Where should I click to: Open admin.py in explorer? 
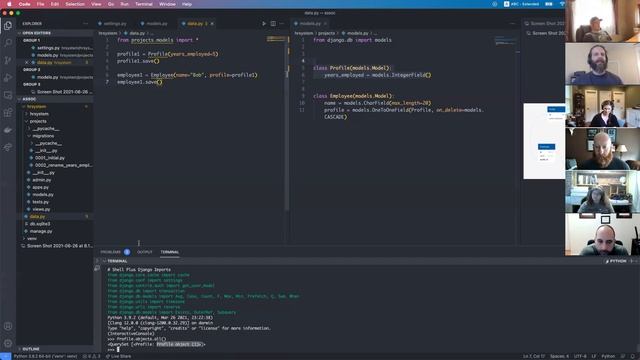click(x=42, y=180)
